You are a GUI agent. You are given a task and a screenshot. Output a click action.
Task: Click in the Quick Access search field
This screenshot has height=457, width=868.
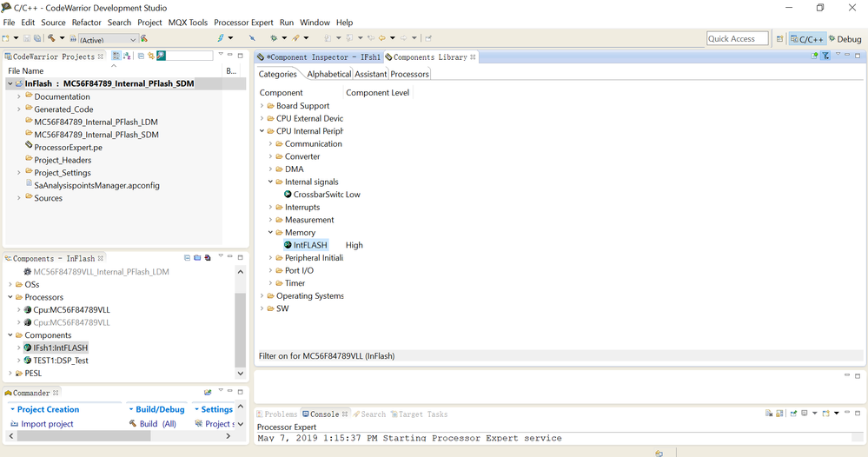click(x=738, y=39)
